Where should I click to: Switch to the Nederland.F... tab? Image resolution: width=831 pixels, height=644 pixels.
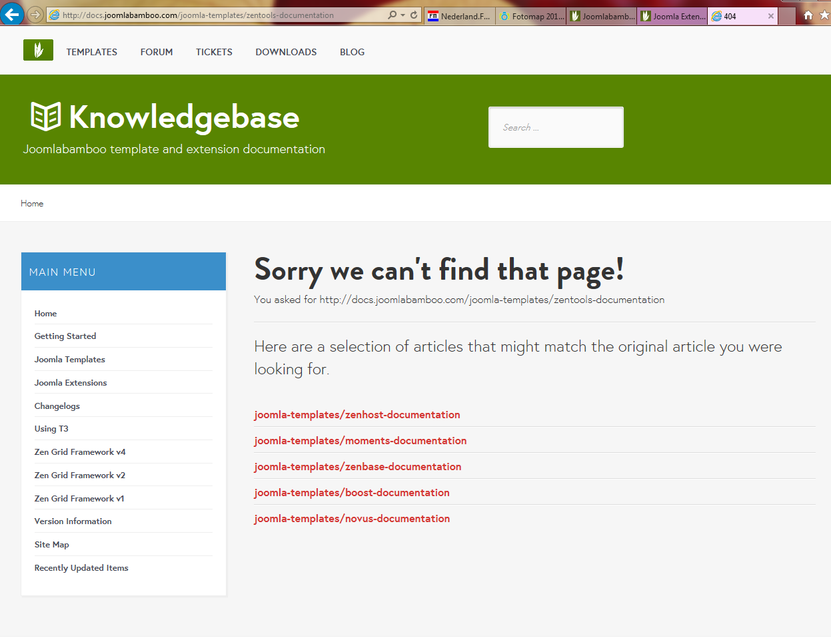point(460,16)
